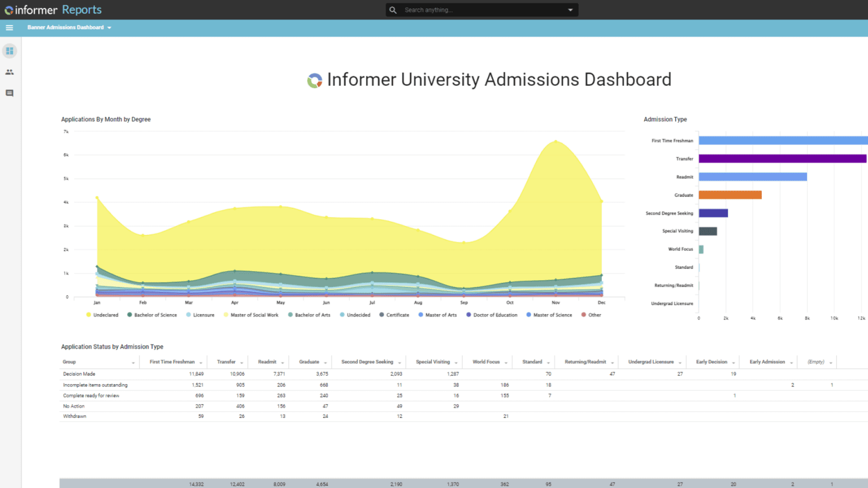Open the Group column header dropdown
This screenshot has height=488, width=868.
click(133, 363)
